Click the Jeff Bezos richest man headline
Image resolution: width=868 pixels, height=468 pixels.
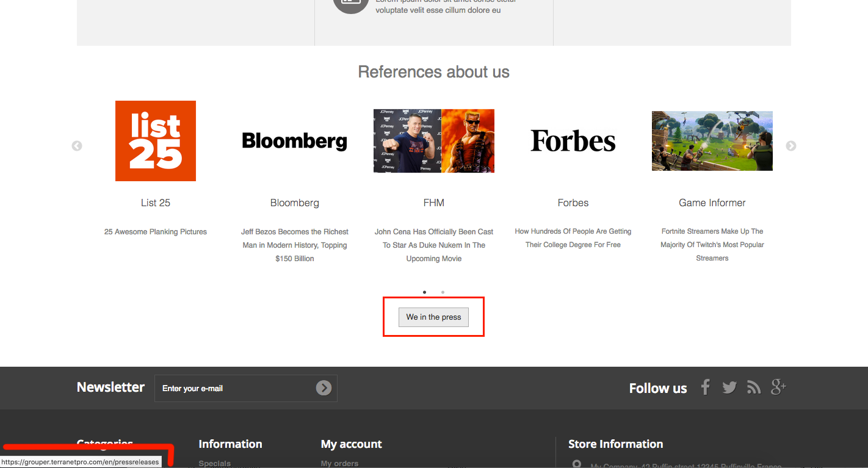click(295, 245)
